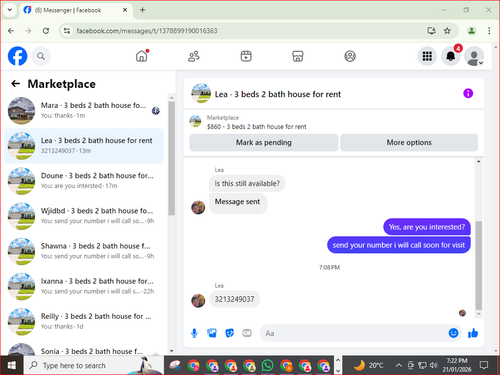
Task: Open the Doune house chat
Action: pos(84,181)
